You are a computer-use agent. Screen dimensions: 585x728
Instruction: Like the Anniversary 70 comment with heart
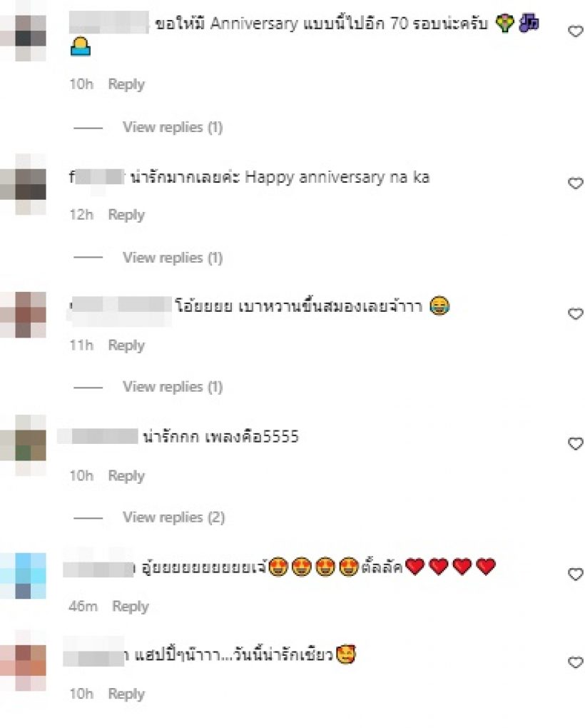[575, 31]
